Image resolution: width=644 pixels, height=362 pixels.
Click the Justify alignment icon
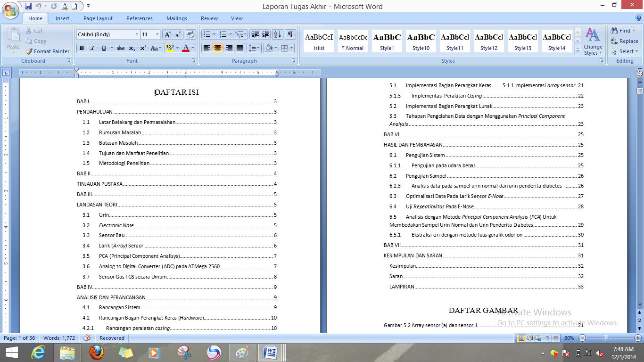[240, 48]
